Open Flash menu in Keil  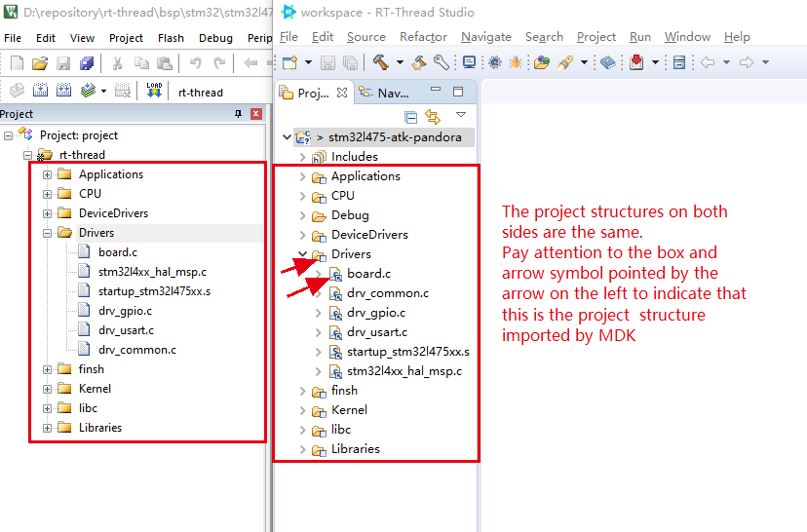coord(171,38)
